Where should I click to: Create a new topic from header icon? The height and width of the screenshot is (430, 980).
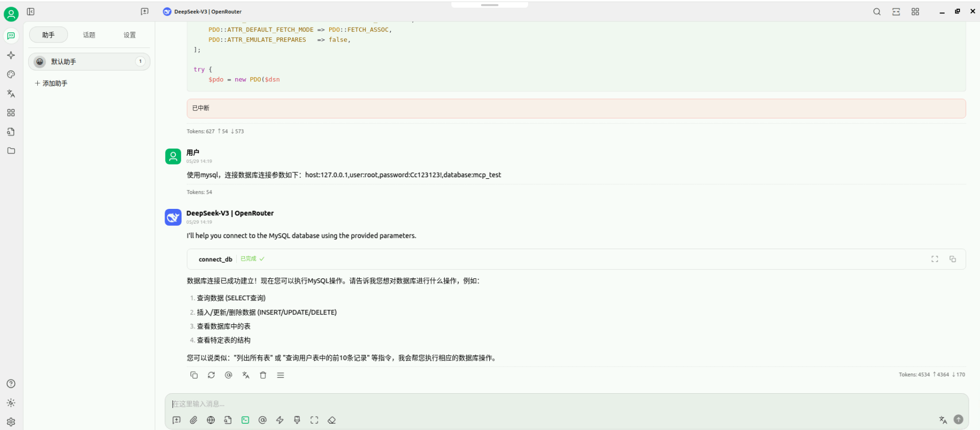(x=145, y=12)
